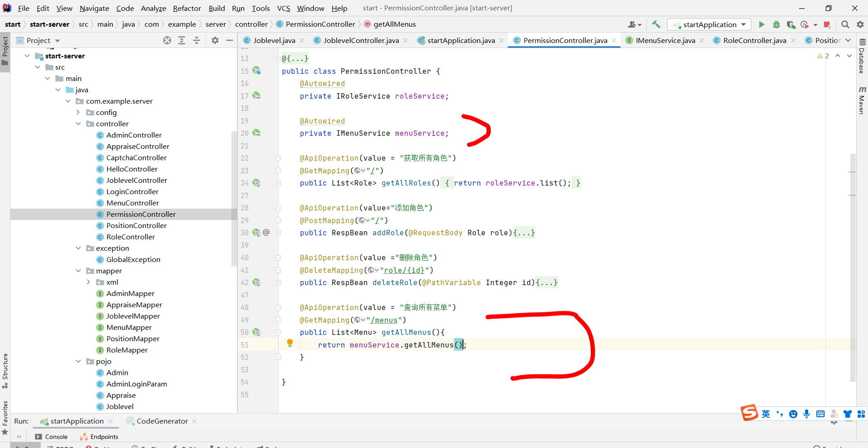Open Search Everywhere magnifier
The width and height of the screenshot is (868, 448).
click(x=845, y=24)
